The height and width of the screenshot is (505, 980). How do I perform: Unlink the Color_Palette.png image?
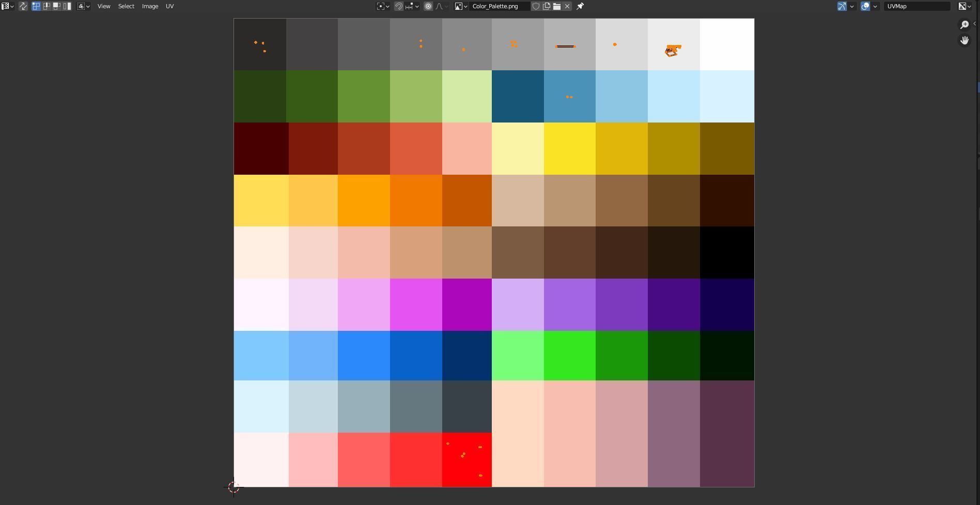(567, 6)
